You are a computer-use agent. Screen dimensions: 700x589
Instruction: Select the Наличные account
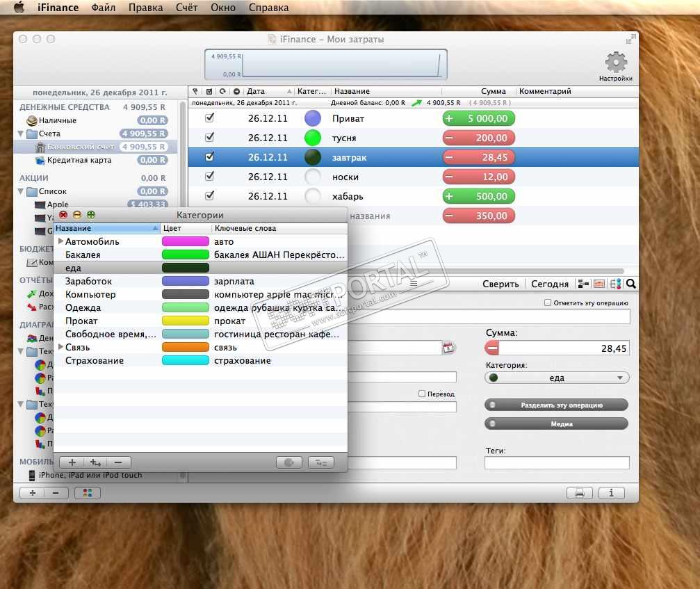pyautogui.click(x=95, y=120)
